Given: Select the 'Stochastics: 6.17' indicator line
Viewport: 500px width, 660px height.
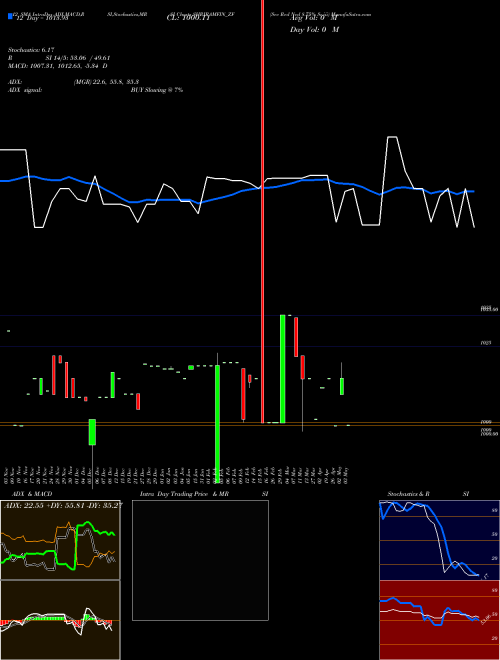Looking at the screenshot, I should 31,50.
